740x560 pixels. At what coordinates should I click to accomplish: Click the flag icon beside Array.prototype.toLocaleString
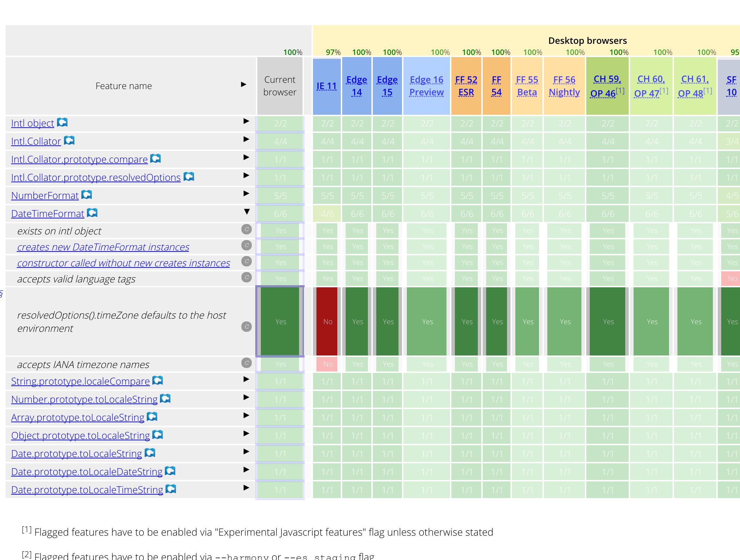152,417
